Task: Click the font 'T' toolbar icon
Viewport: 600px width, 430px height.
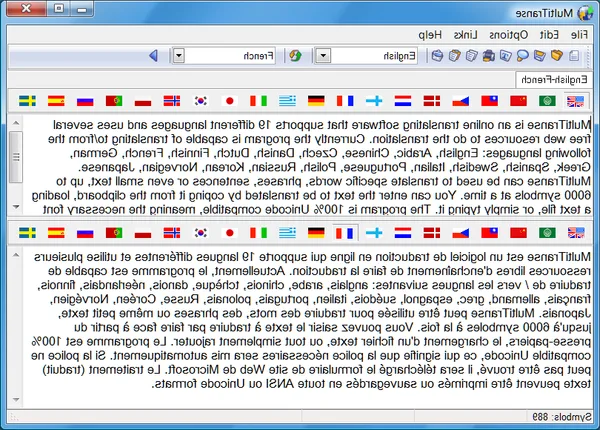Action: (505, 56)
